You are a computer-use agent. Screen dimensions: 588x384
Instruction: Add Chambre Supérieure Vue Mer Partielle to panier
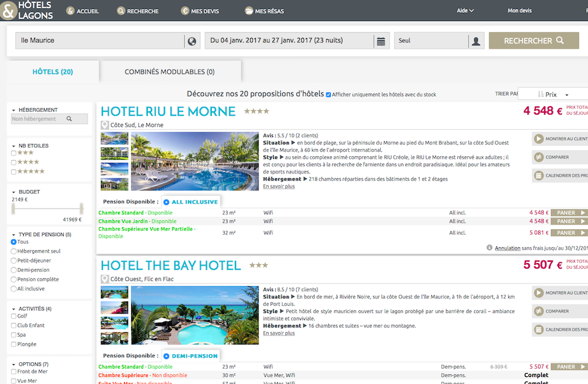(569, 233)
